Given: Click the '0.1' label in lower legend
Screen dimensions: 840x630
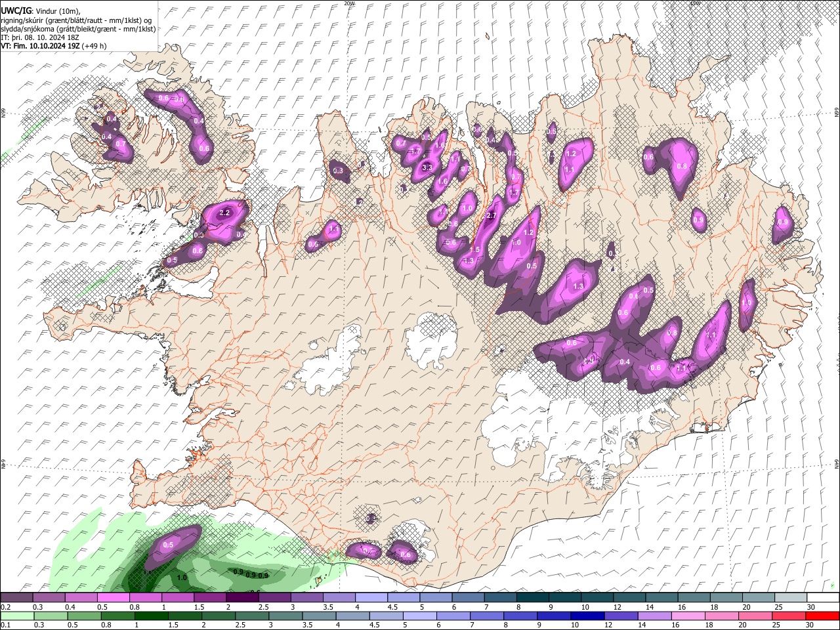Looking at the screenshot, I should coord(5,625).
